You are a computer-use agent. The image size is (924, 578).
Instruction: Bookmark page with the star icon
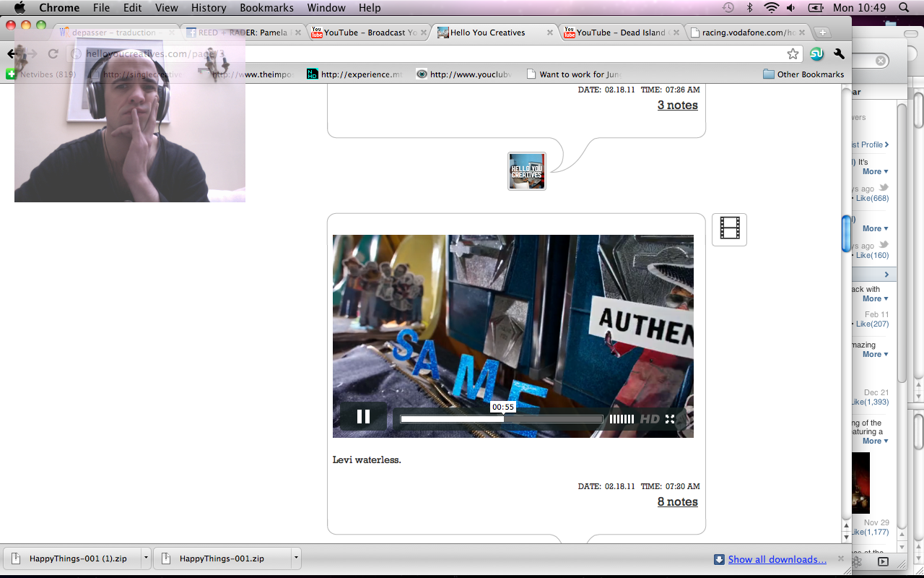click(x=793, y=54)
